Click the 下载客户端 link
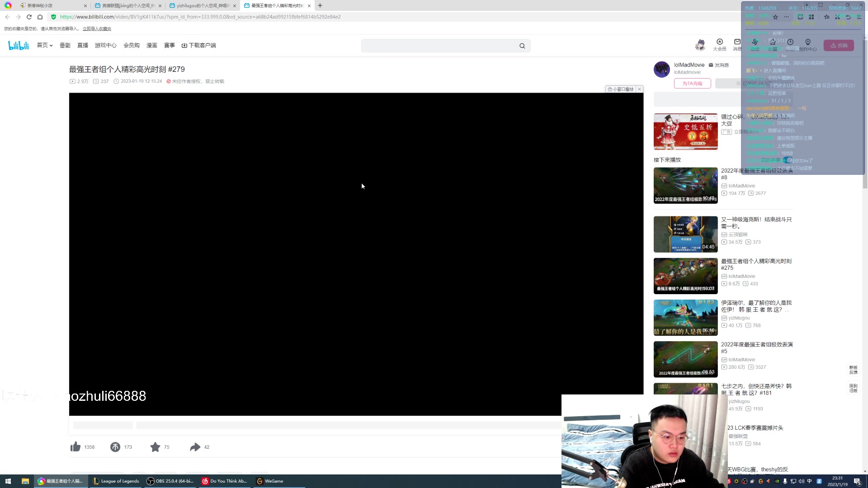The width and height of the screenshot is (868, 488). (199, 45)
